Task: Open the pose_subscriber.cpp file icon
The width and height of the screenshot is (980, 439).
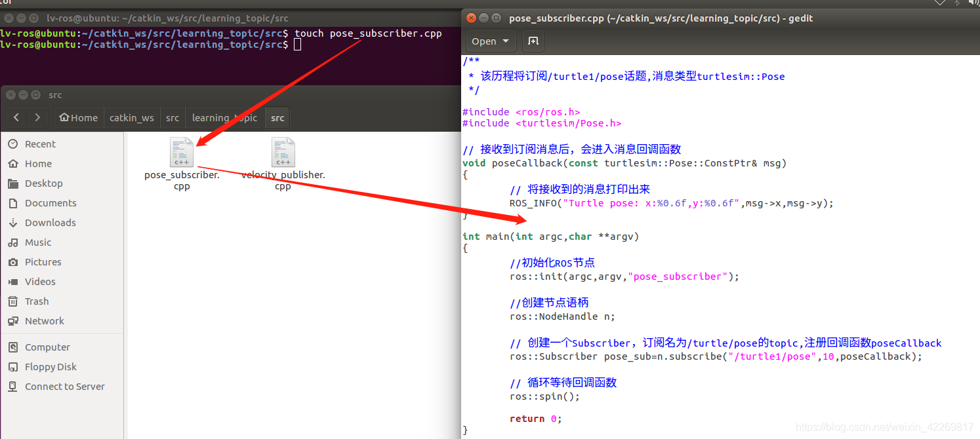Action: 182,152
